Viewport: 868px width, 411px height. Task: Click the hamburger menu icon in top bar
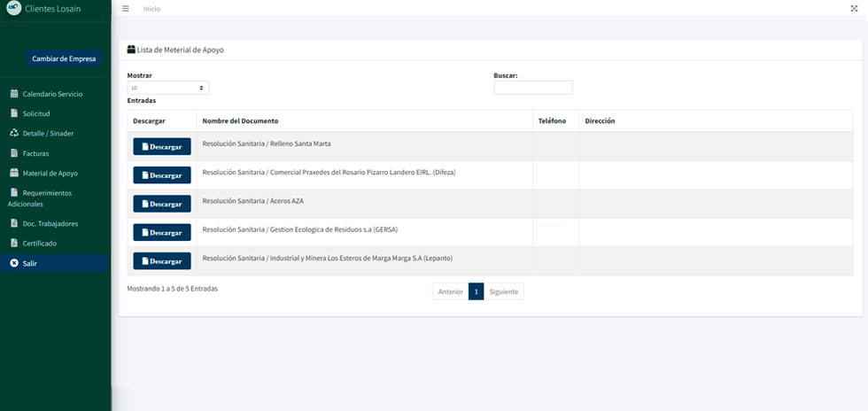click(126, 8)
